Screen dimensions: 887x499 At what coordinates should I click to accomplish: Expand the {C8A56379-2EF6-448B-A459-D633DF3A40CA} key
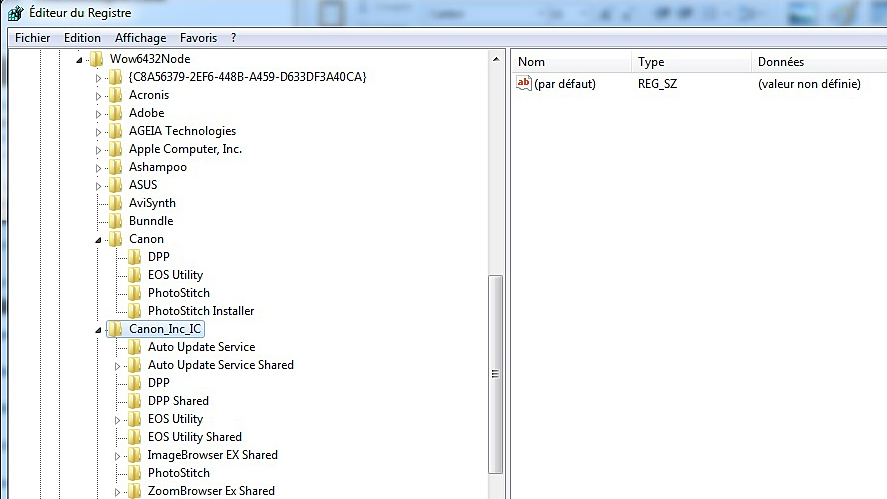pyautogui.click(x=98, y=78)
